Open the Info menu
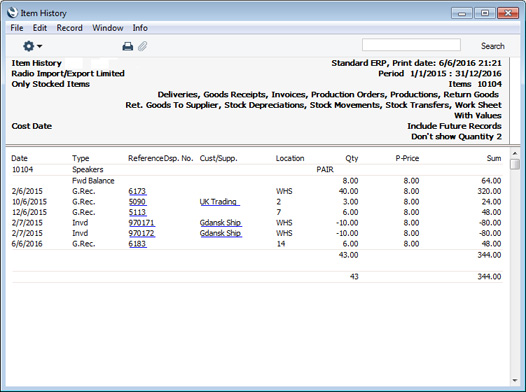This screenshot has height=392, width=526. coord(140,28)
